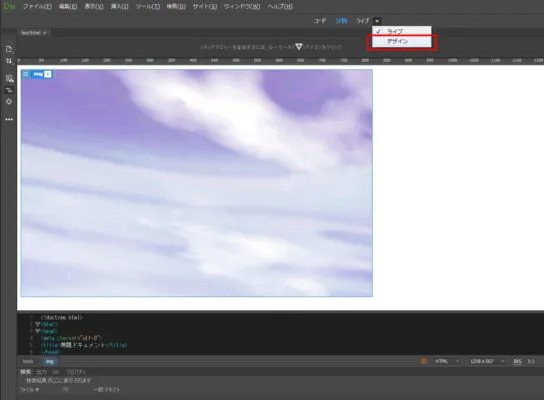
Task: Open the three-dots customize toolbar button
Action: (9, 119)
